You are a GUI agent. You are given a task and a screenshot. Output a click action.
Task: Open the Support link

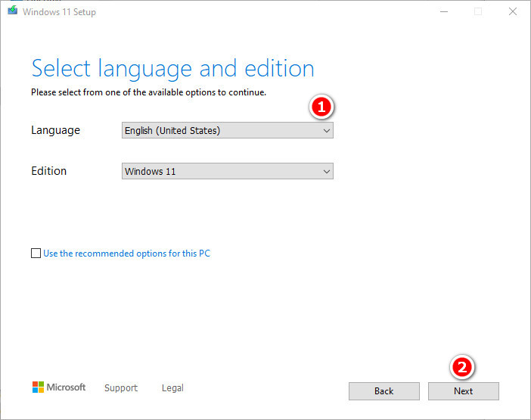point(121,387)
